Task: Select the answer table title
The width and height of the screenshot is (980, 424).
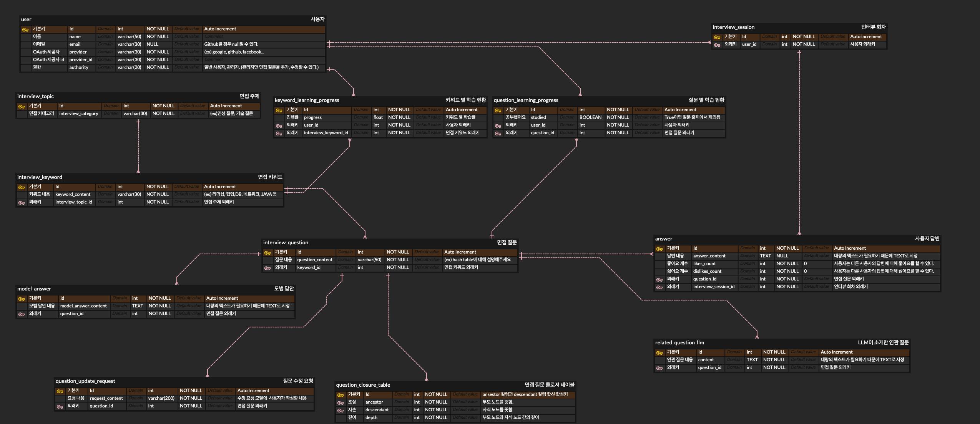Action: coord(664,239)
